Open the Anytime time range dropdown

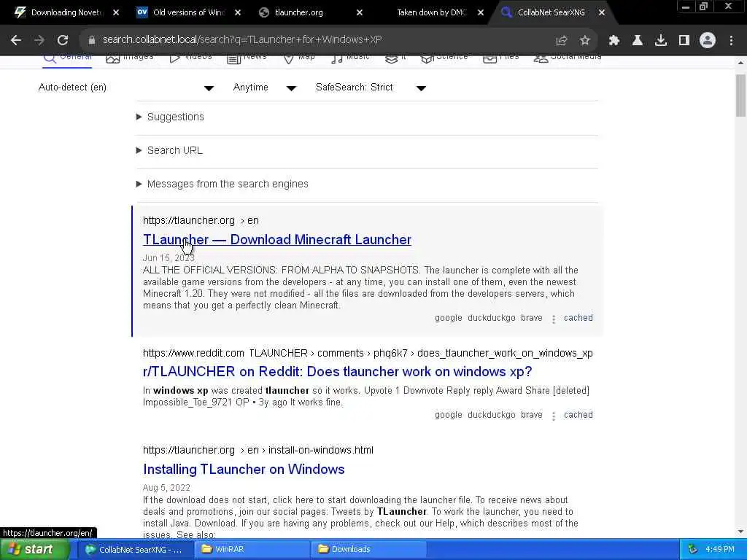click(265, 87)
